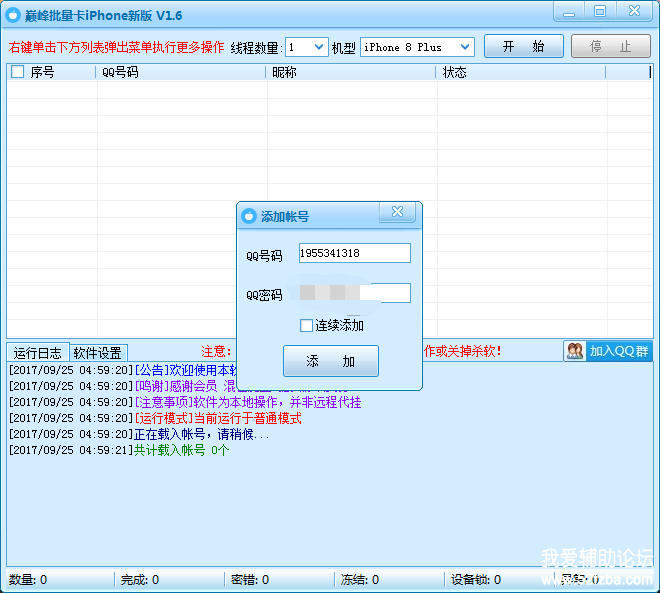Maximize the main window
The height and width of the screenshot is (593, 660).
click(x=600, y=11)
